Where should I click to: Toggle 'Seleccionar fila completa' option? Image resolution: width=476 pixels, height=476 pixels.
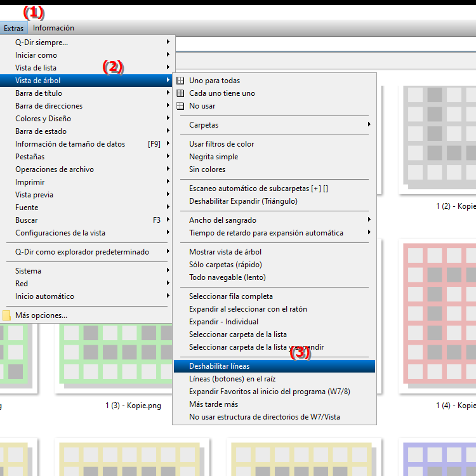[x=230, y=296]
